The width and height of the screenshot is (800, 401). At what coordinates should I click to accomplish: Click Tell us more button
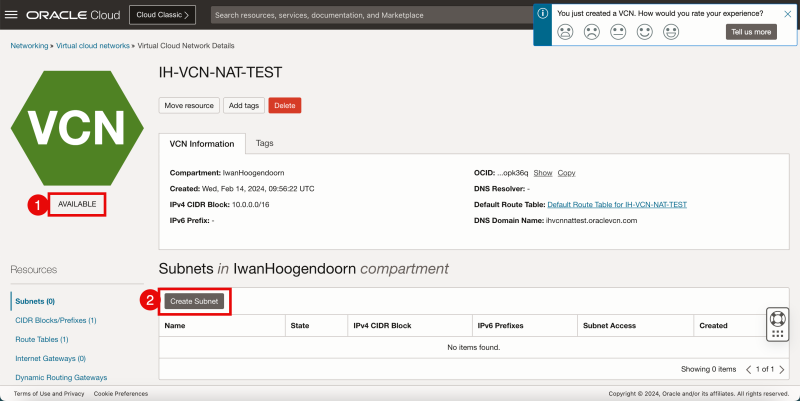click(x=751, y=32)
